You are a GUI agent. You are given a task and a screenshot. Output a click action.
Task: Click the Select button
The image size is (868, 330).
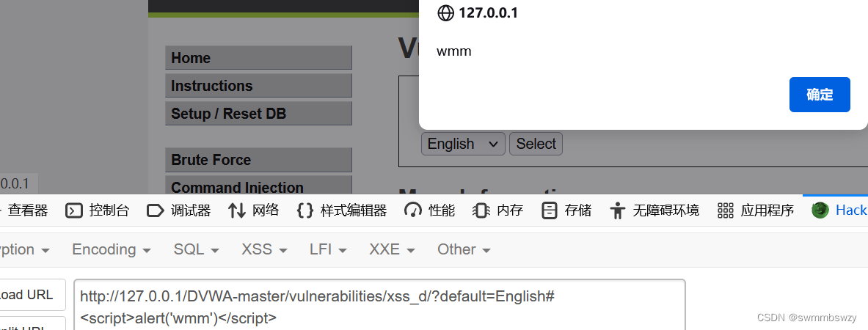coord(536,144)
